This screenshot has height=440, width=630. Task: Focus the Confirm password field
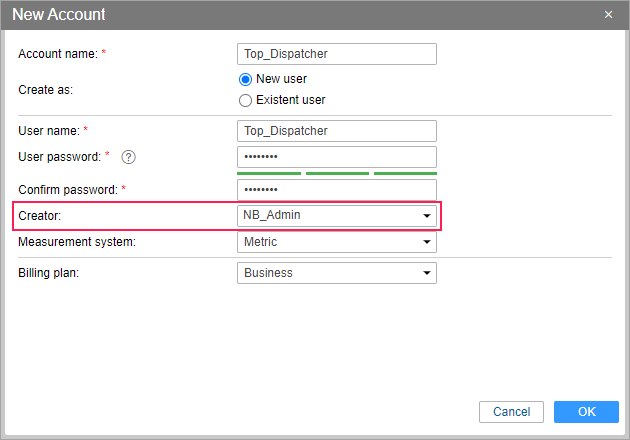tap(336, 190)
